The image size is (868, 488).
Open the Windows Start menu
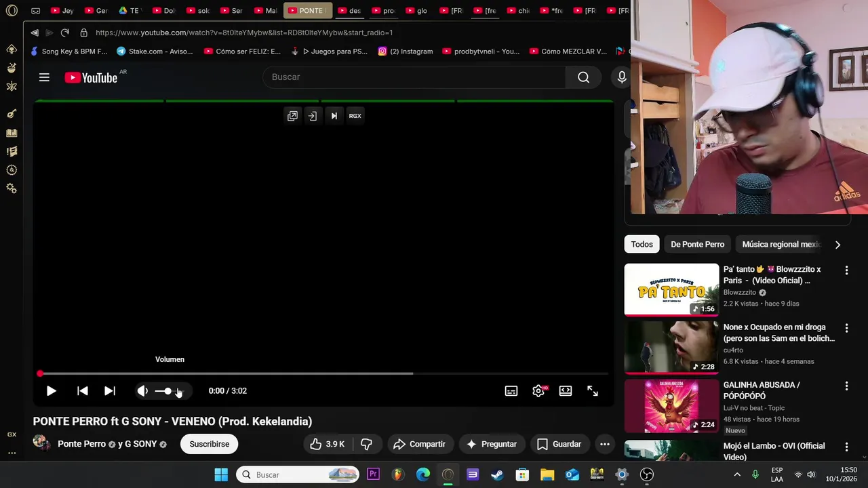[221, 474]
